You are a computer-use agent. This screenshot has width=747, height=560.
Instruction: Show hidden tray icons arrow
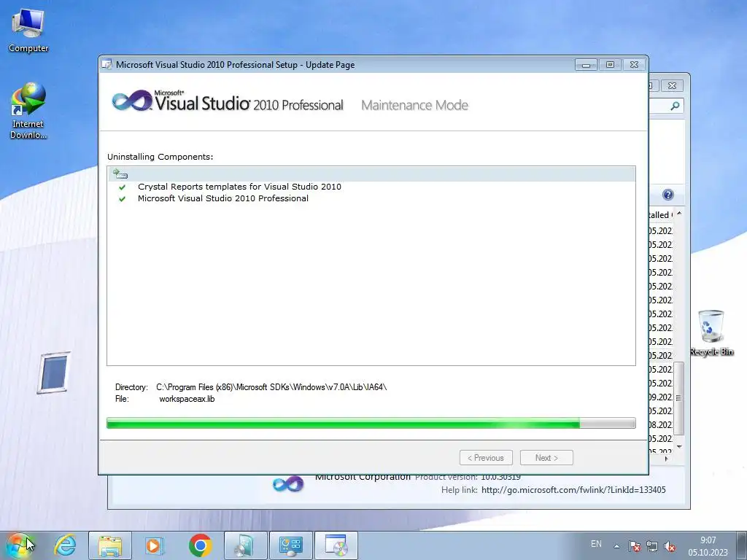(616, 546)
